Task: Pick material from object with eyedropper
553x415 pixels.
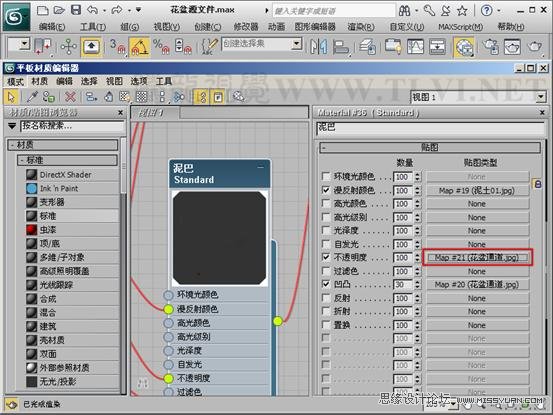Action: [x=32, y=97]
